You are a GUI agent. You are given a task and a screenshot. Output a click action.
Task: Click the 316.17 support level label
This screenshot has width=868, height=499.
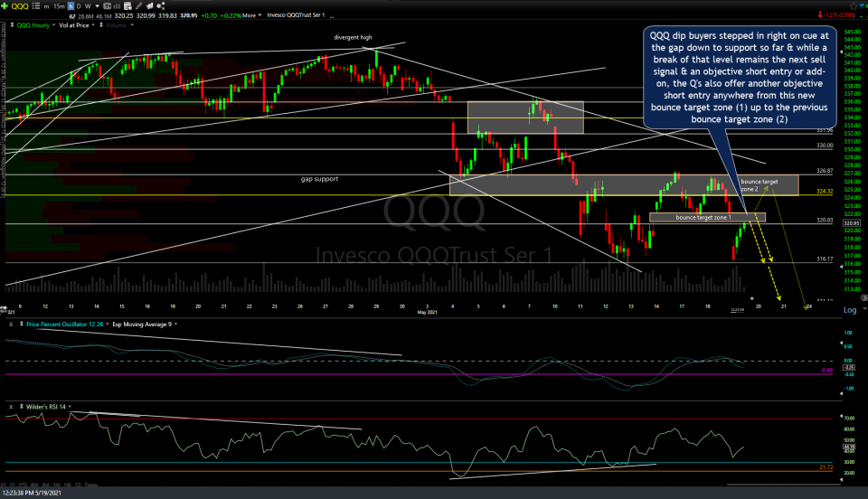click(825, 259)
